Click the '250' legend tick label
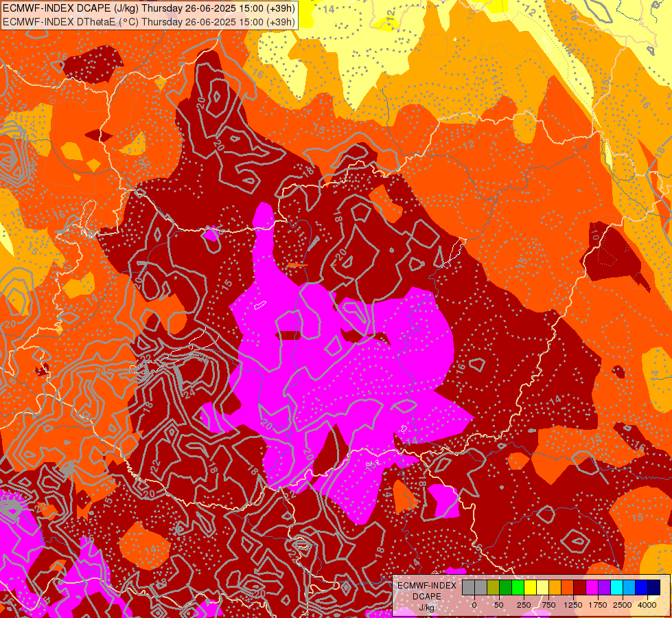672x618 pixels. click(524, 605)
